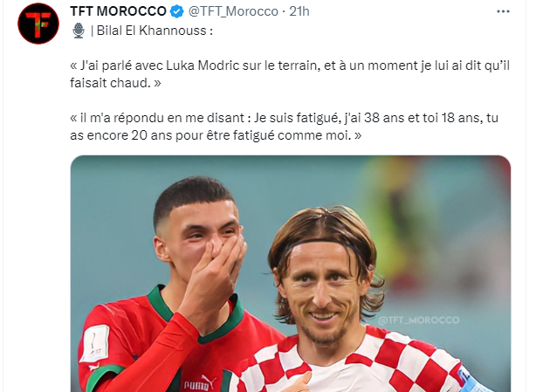Click the @TFT_MOROCCO watermark in the photo

click(x=419, y=320)
